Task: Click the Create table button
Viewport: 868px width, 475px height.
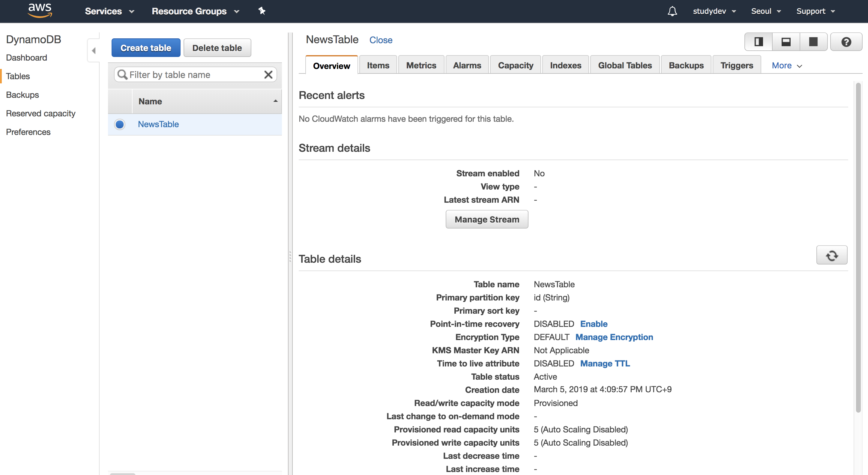Action: point(146,48)
